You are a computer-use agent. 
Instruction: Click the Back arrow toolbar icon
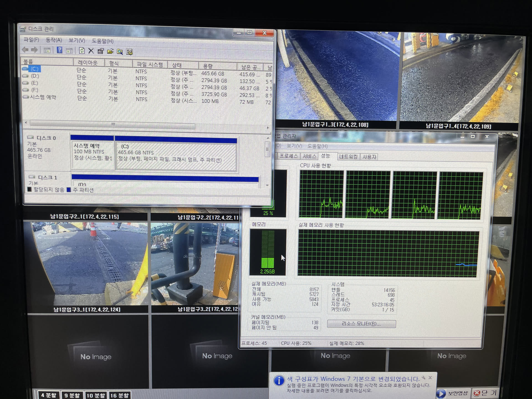pos(25,50)
